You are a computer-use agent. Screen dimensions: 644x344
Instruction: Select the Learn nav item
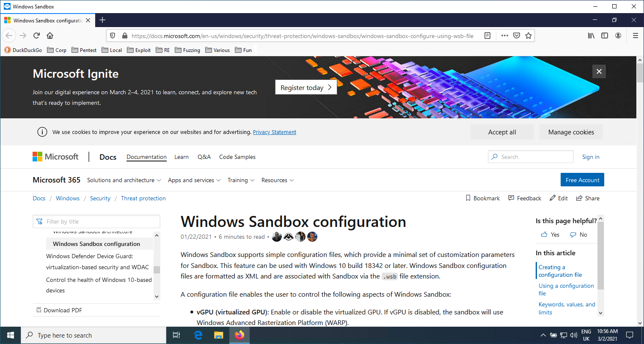[x=182, y=157]
